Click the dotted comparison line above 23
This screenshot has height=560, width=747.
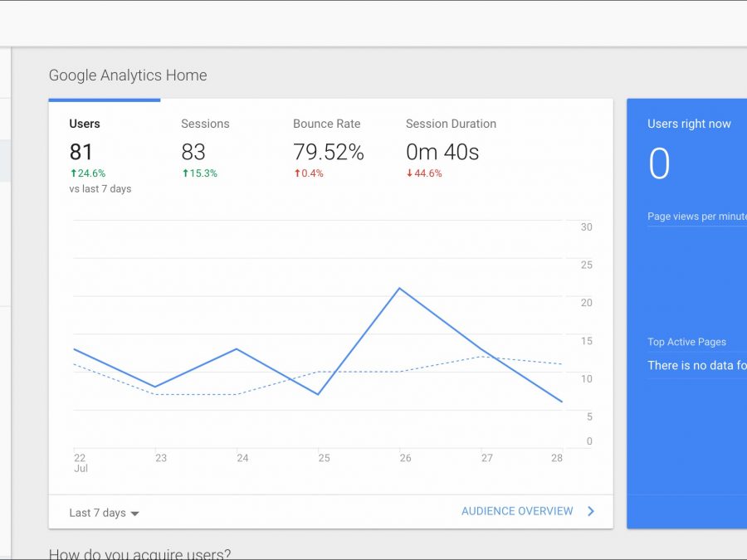point(156,394)
